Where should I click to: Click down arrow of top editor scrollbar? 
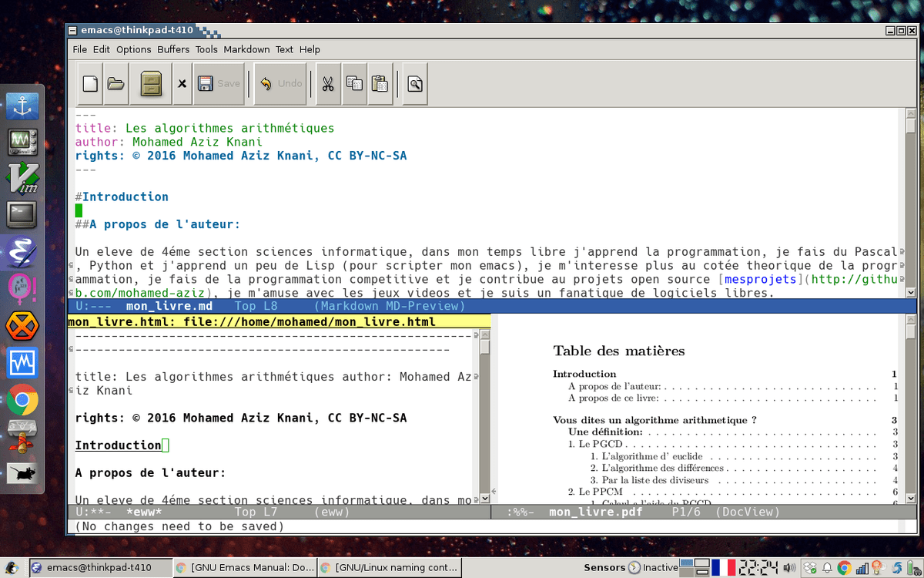[x=911, y=293]
